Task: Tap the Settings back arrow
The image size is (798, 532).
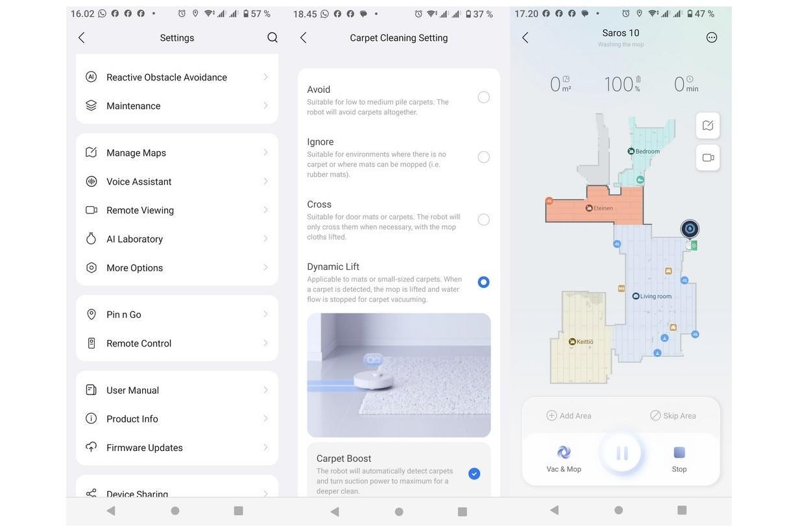Action: coord(81,38)
